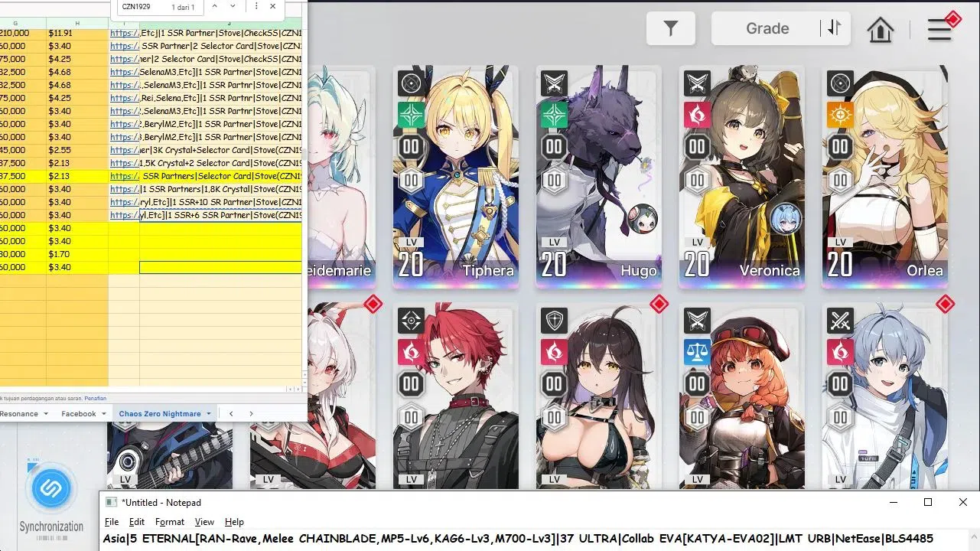Click the Penafian disclaimer link
Viewport: 980px width, 551px height.
[95, 398]
